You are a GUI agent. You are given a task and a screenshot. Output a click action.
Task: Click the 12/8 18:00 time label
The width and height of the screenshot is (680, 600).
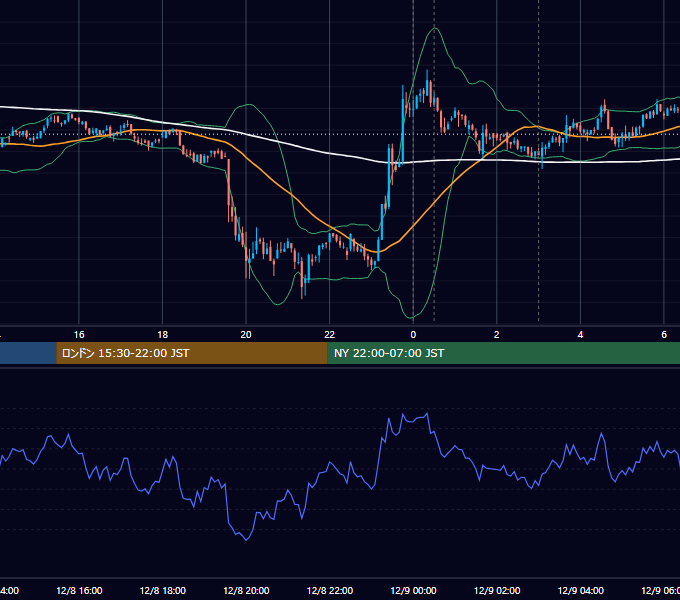163,590
